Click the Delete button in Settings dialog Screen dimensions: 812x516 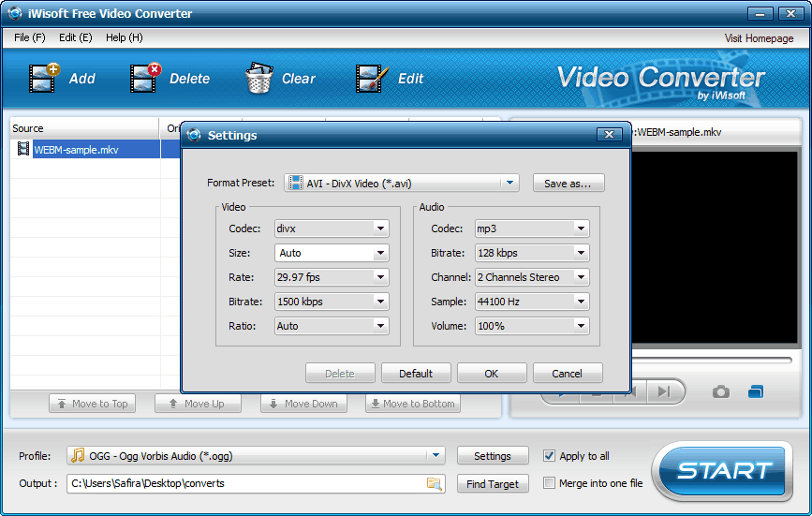340,373
